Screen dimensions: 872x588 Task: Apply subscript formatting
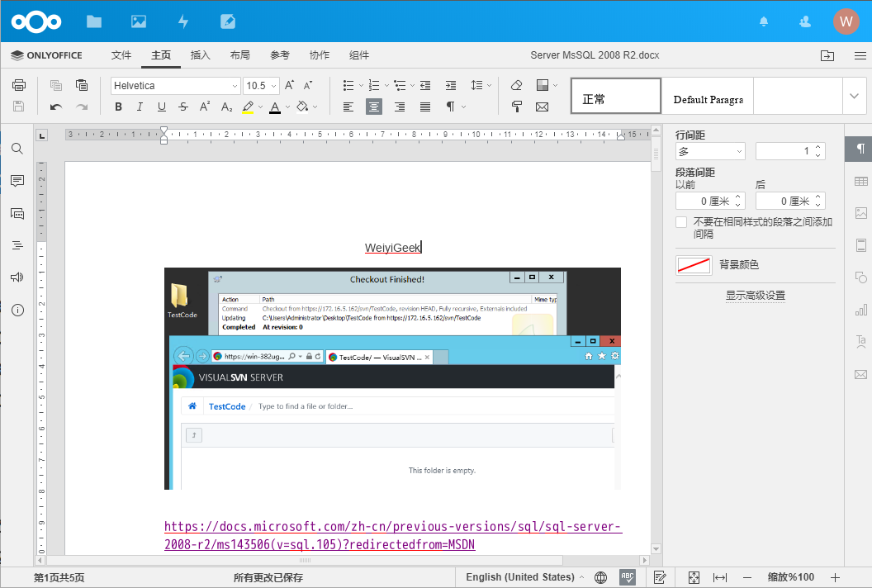point(226,107)
